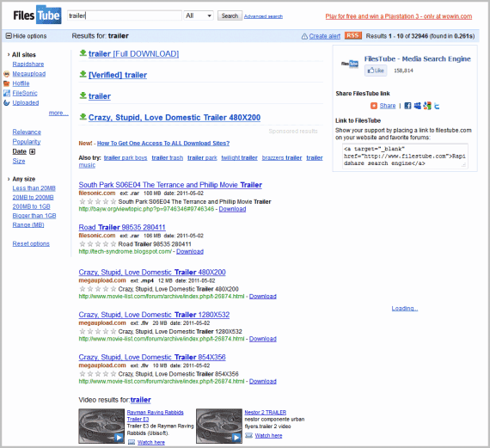This screenshot has height=448, width=490.
Task: Click the Rayman Raving Rabbids video thumbnail
Action: click(101, 426)
